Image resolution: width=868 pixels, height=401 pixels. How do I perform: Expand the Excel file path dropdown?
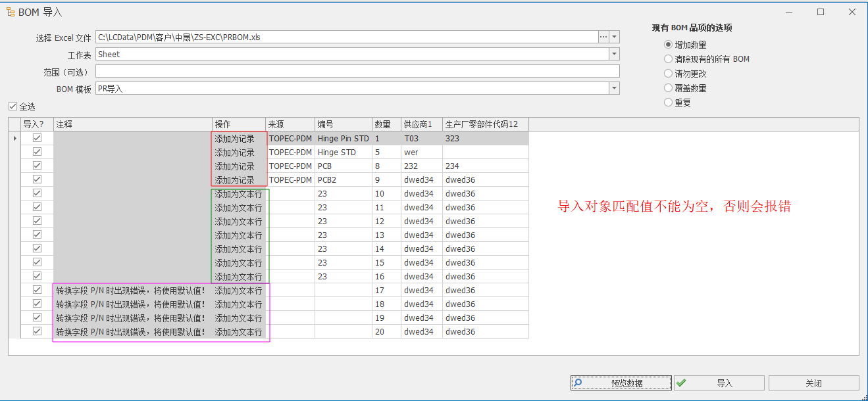pyautogui.click(x=615, y=37)
